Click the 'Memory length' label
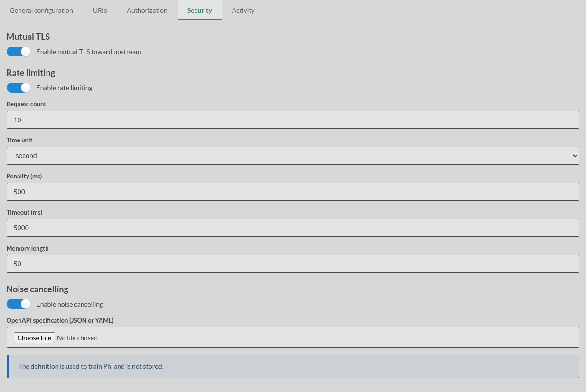Viewport: 586px width, 392px height. click(x=28, y=248)
